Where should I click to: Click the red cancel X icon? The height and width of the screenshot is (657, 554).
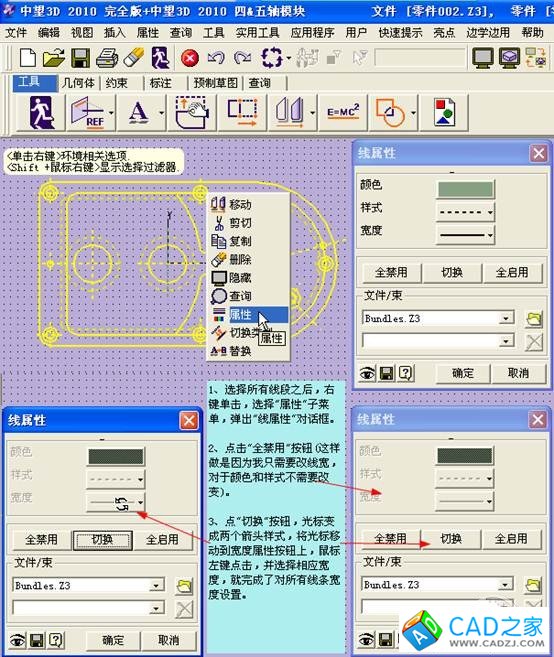click(189, 58)
